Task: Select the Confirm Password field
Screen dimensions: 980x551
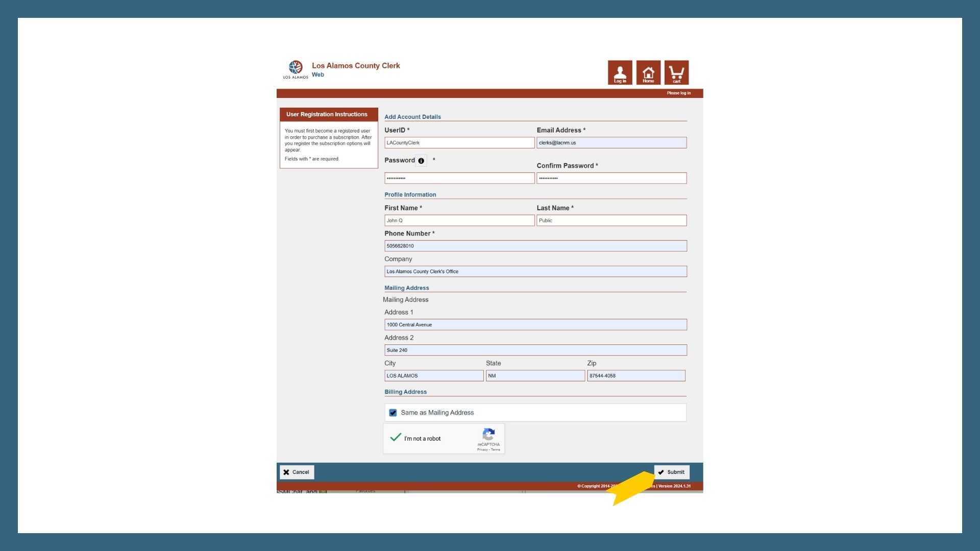Action: [x=611, y=178]
